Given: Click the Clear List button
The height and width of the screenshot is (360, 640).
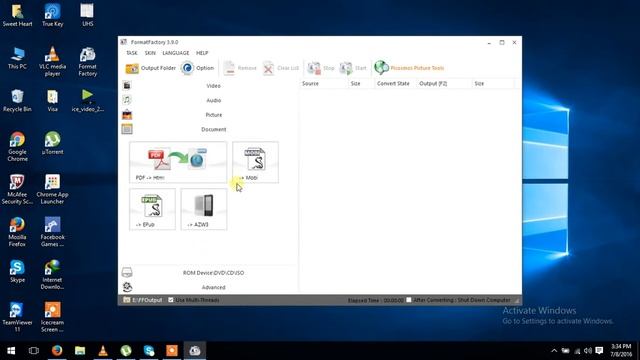Looking at the screenshot, I should click(x=281, y=68).
